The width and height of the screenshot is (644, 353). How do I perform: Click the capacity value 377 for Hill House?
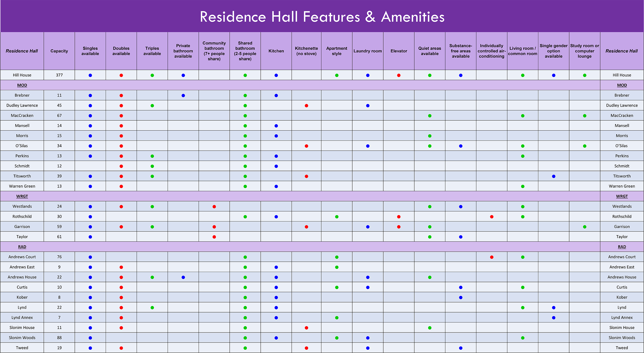(x=59, y=75)
